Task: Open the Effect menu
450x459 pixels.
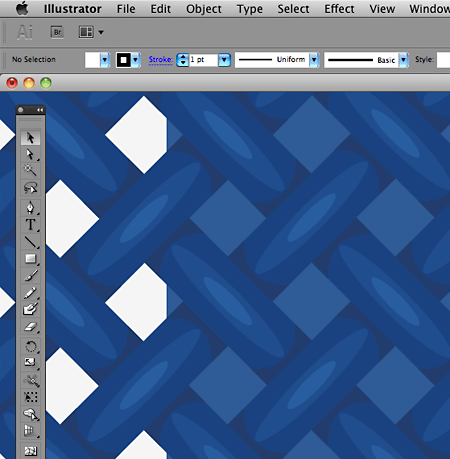Action: (339, 9)
